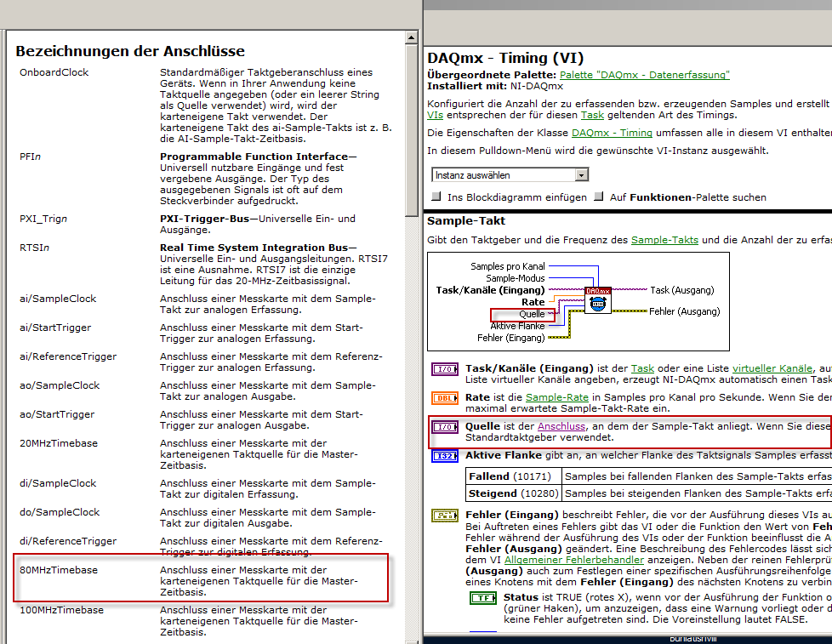The width and height of the screenshot is (832, 644).
Task: Open the Sample-Takts link
Action: (x=664, y=240)
